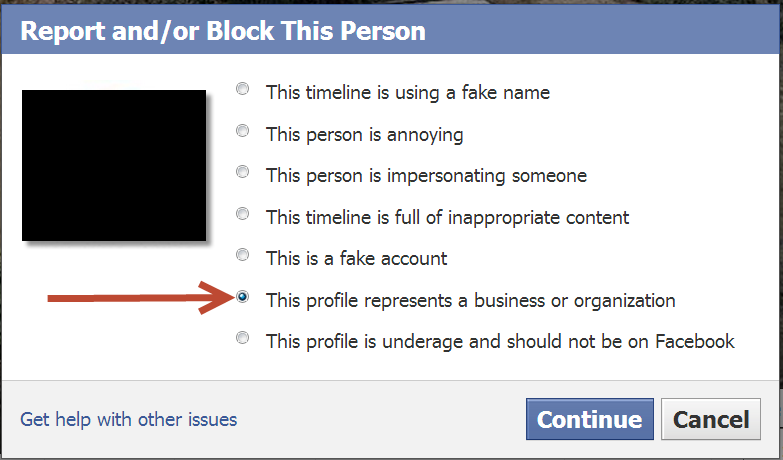
Task: Click the 'This is a fake account' label text
Action: click(x=356, y=259)
